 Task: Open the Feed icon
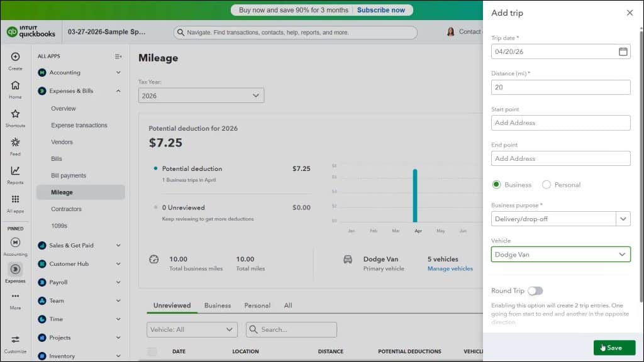pyautogui.click(x=15, y=142)
